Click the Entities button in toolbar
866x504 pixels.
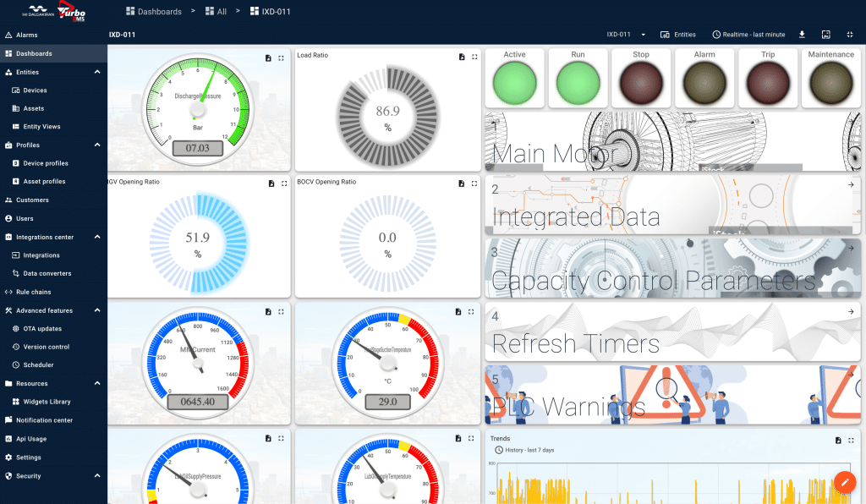point(678,35)
